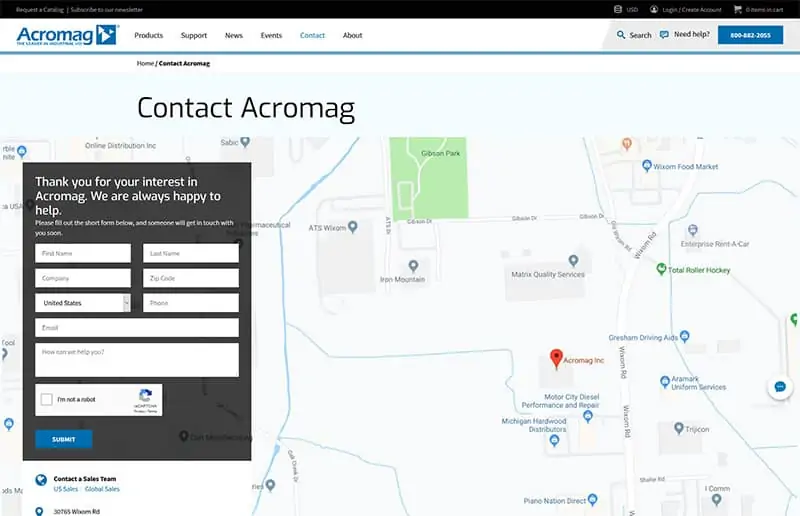Viewport: 800px width, 516px height.
Task: Click the Iron Mountain map pin
Action: 413,266
